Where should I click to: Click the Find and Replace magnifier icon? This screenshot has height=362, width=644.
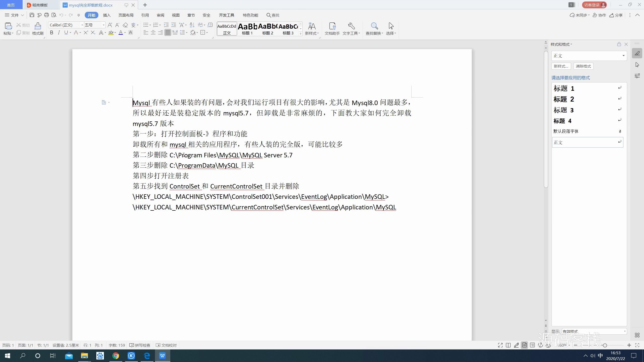[374, 26]
